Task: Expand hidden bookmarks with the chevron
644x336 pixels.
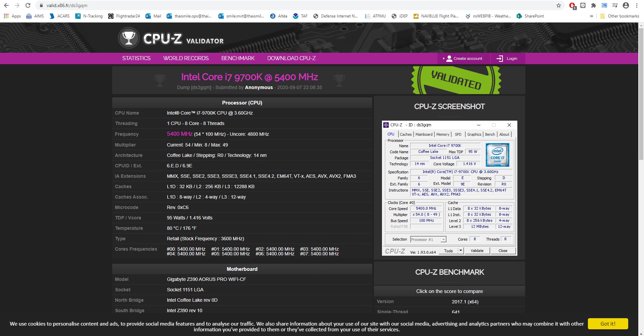Action: click(591, 16)
